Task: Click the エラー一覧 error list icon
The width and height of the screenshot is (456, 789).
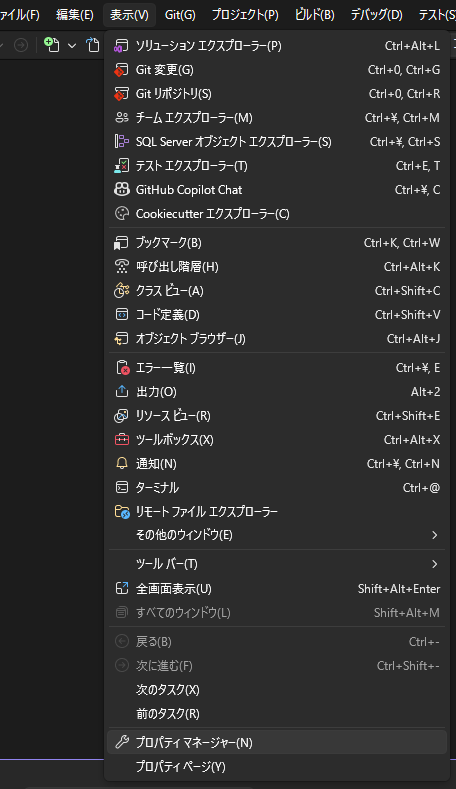Action: (122, 368)
